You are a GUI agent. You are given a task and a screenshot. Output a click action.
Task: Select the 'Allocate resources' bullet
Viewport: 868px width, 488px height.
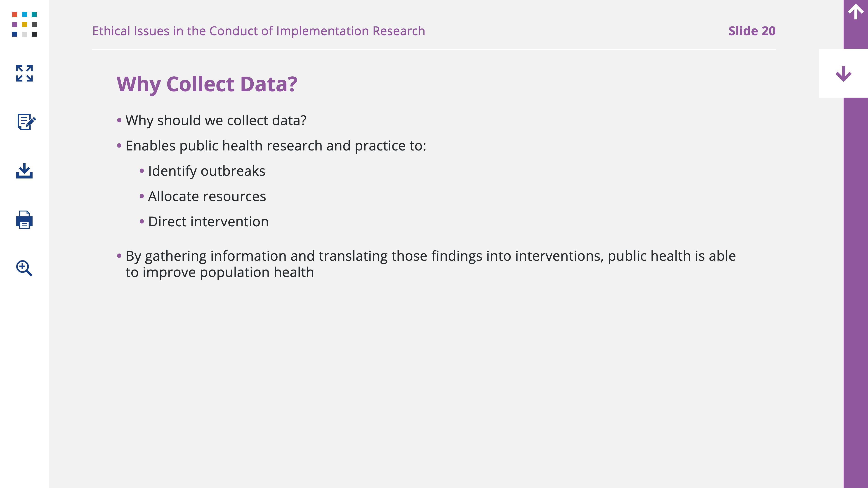point(207,196)
